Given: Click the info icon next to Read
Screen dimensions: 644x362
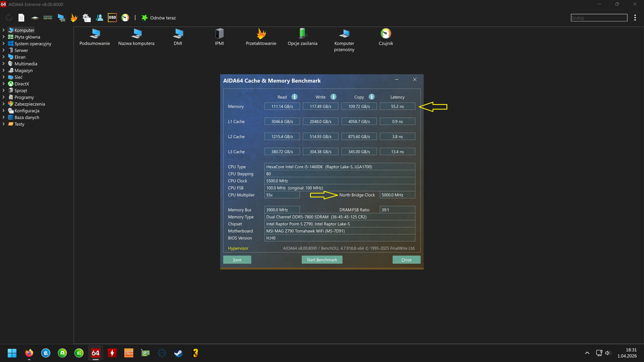Looking at the screenshot, I should click(x=294, y=97).
